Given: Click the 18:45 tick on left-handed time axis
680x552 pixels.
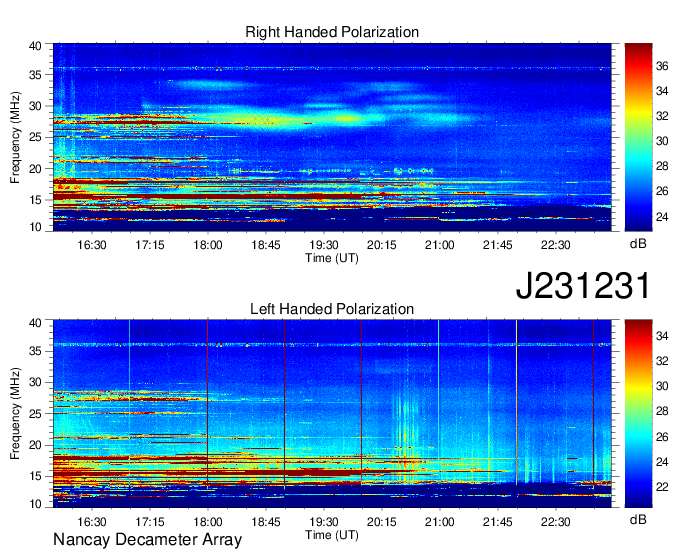Looking at the screenshot, I should click(266, 522).
